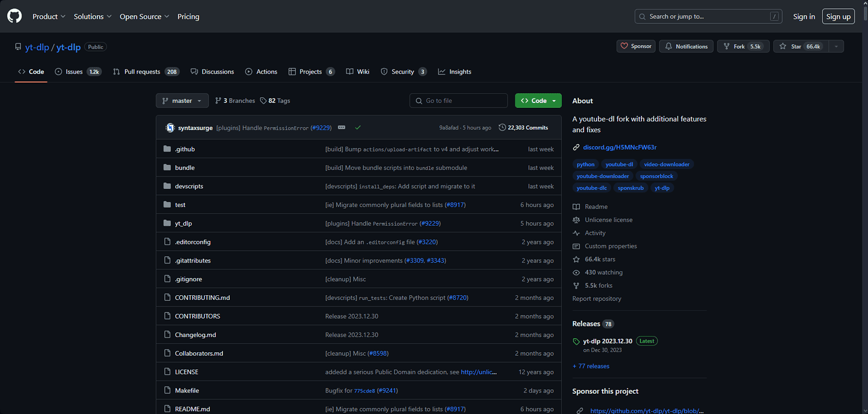868x414 pixels.
Task: Switch to the Pull requests tab
Action: point(143,71)
